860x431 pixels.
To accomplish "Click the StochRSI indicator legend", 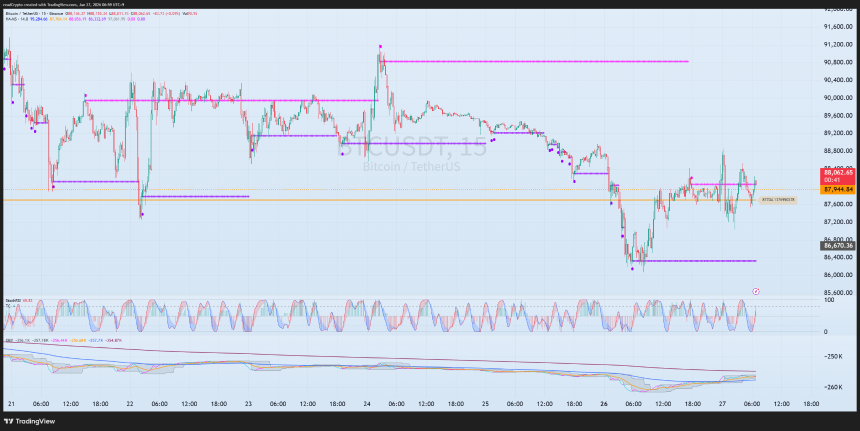I will point(19,301).
